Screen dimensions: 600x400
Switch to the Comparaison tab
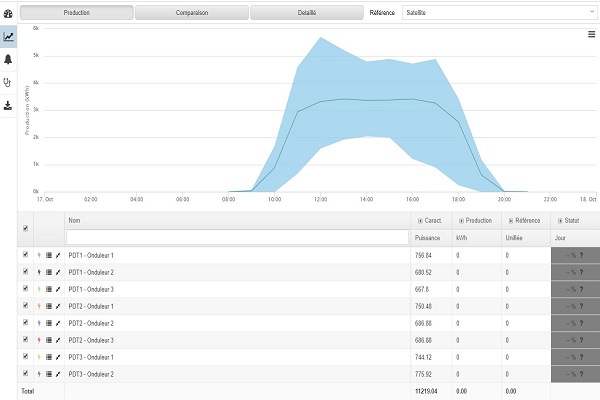click(x=192, y=13)
